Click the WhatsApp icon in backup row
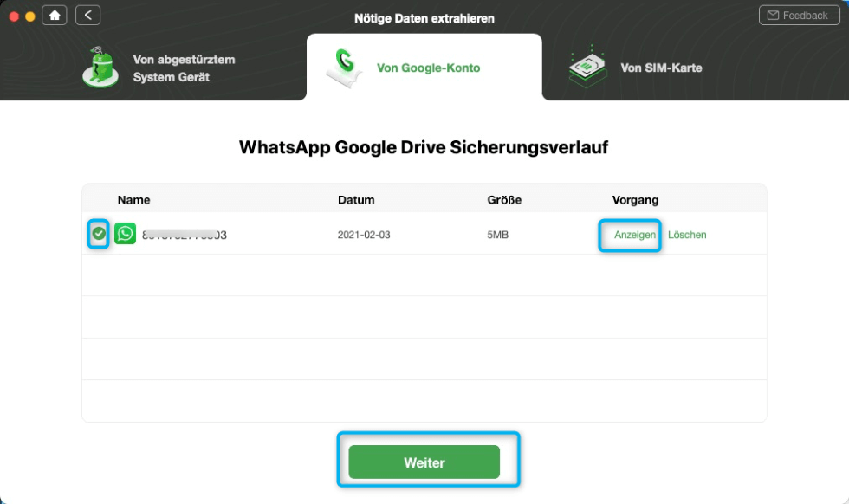 point(125,234)
